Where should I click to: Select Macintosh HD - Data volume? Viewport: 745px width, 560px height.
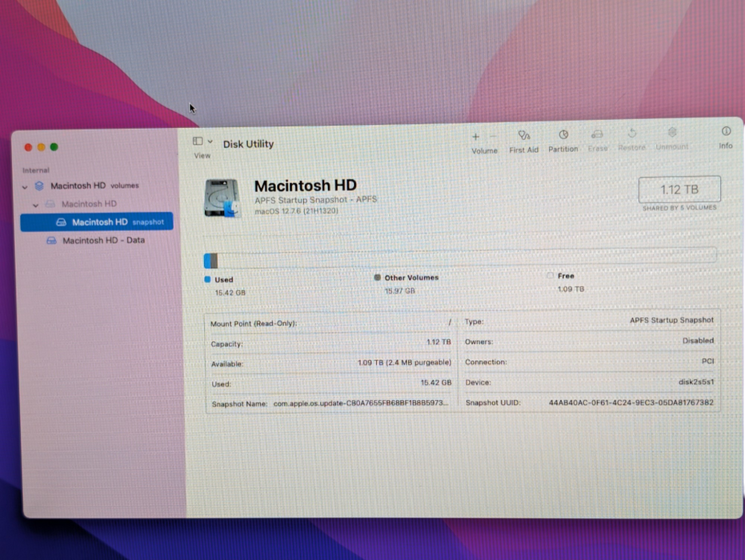103,240
